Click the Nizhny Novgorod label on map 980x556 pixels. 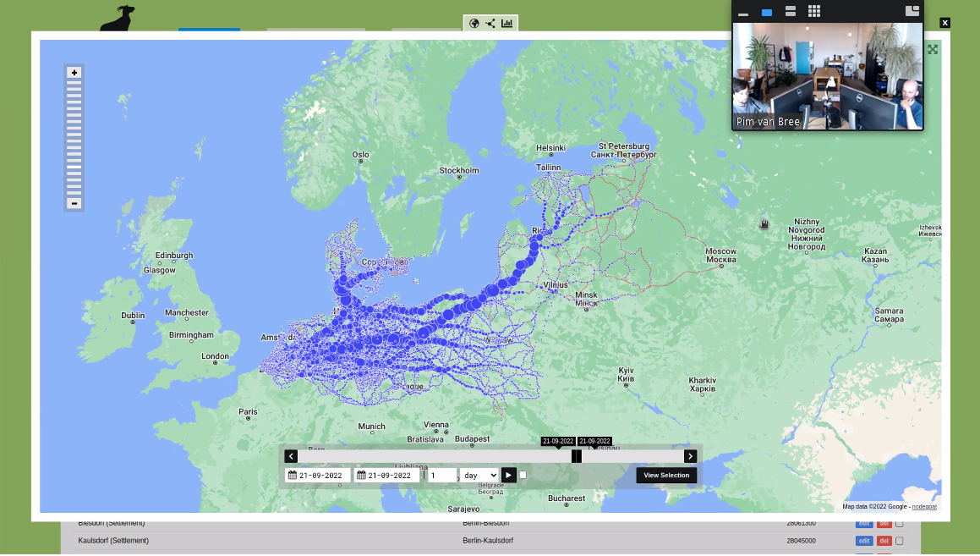[807, 234]
